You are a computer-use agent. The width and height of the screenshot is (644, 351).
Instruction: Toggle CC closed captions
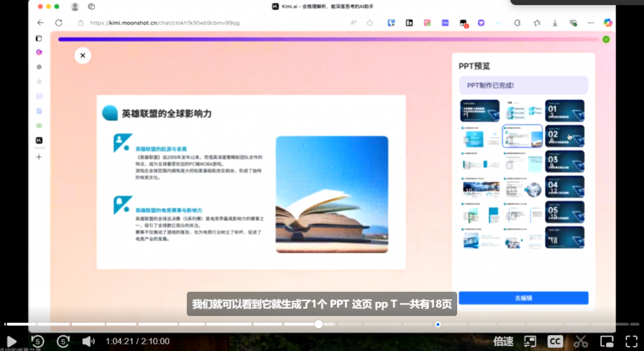coord(555,342)
